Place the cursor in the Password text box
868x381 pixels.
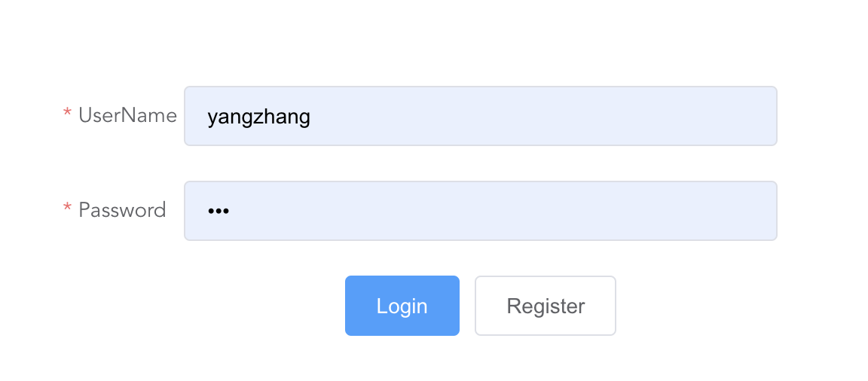tap(480, 211)
